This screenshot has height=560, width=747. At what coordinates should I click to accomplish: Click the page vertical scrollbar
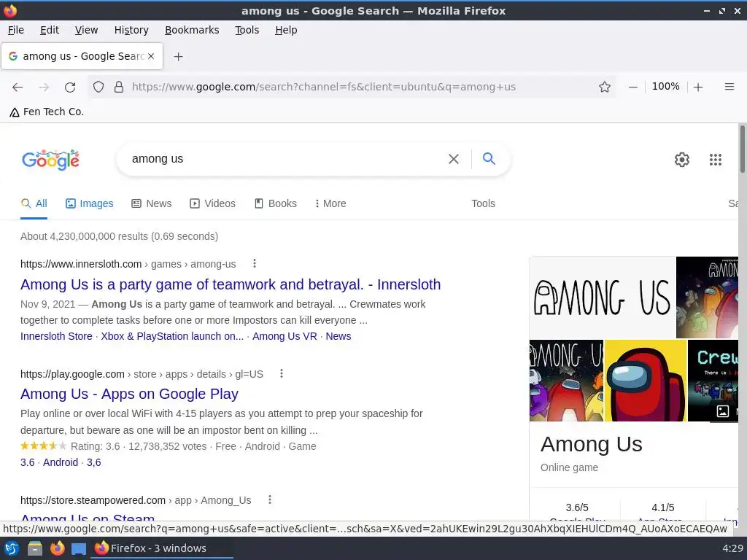[x=742, y=149]
